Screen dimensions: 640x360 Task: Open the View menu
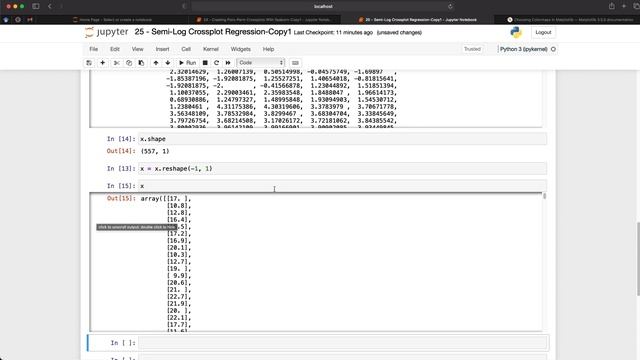[138, 49]
